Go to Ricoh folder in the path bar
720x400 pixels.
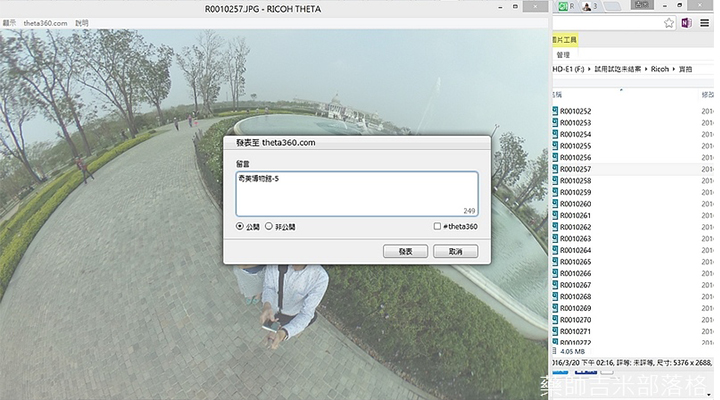(660, 69)
